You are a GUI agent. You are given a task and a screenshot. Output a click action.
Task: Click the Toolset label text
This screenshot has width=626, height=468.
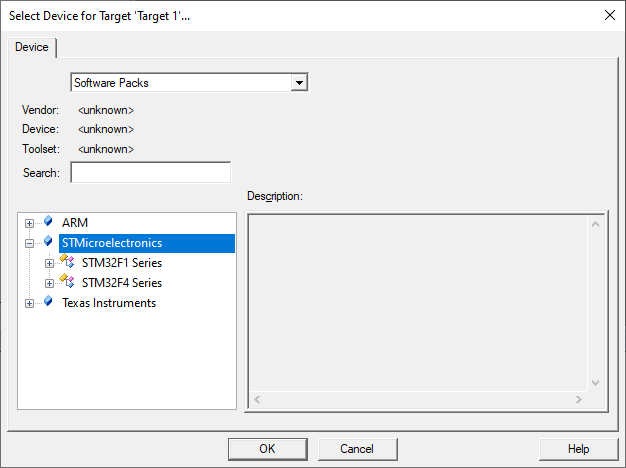coord(41,149)
